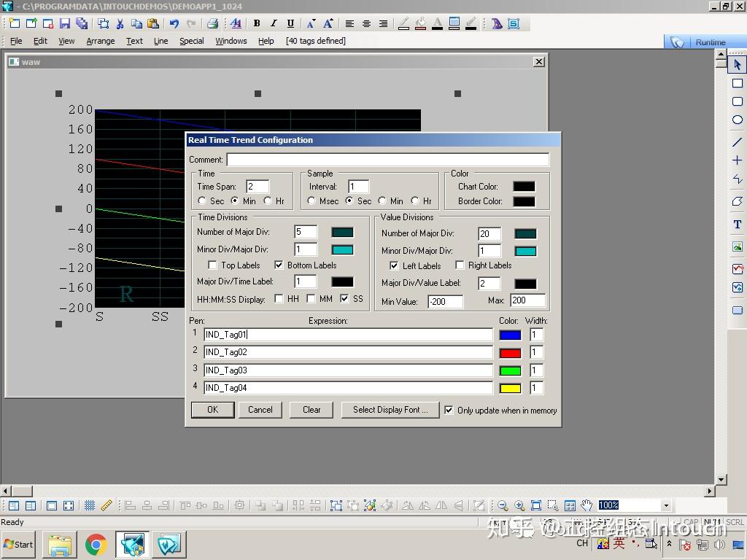Pick the Real-time Trend tool icon
747x560 pixels.
point(737,269)
